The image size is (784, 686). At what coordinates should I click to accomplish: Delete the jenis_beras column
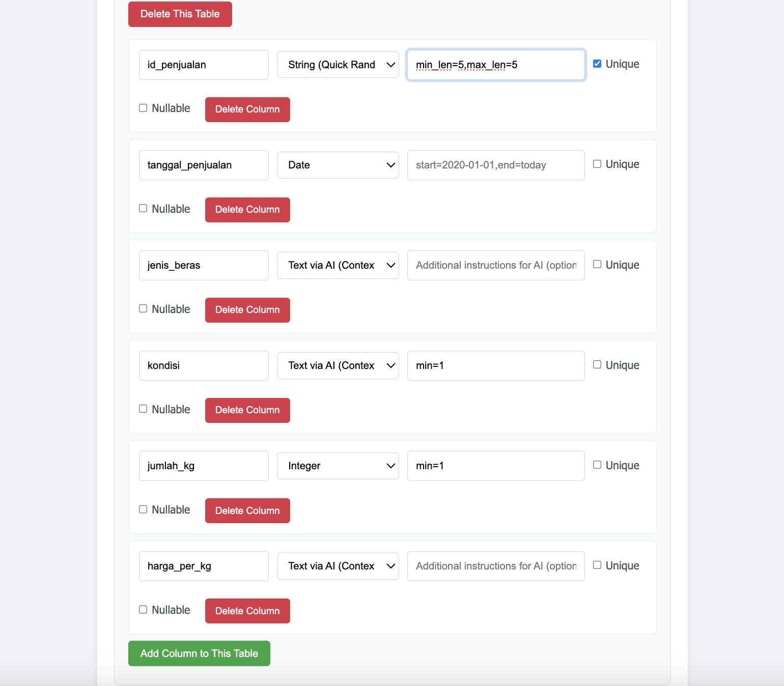click(247, 310)
